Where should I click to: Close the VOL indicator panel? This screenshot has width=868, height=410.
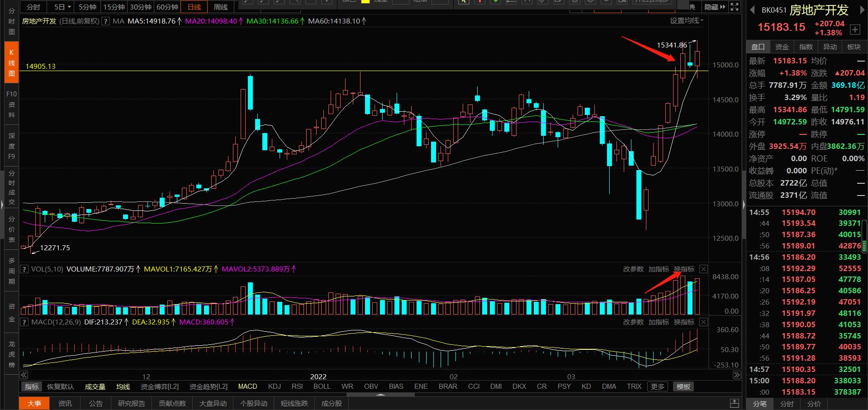tap(703, 269)
